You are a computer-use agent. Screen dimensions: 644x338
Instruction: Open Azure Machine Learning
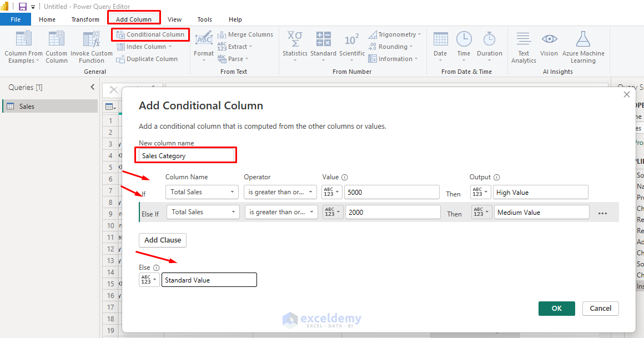(x=583, y=48)
